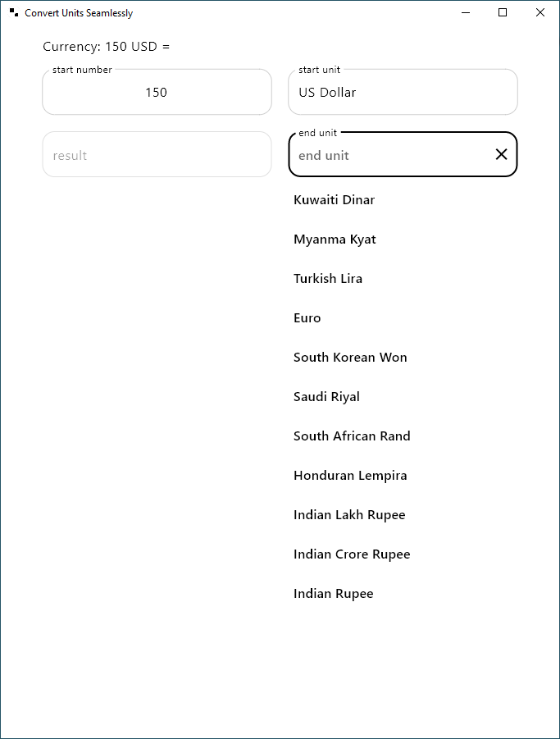Click the result output field

[x=157, y=154]
